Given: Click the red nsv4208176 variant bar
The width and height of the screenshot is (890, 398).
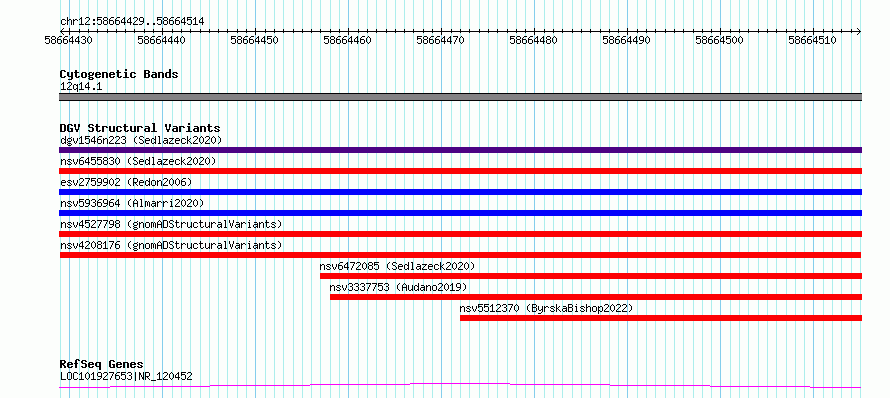Looking at the screenshot, I should 460,255.
